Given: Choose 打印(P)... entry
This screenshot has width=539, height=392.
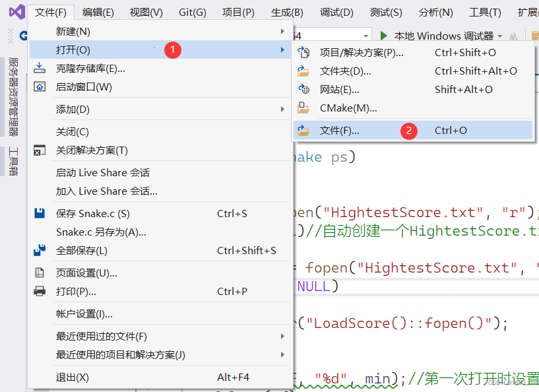Looking at the screenshot, I should pos(160,291).
